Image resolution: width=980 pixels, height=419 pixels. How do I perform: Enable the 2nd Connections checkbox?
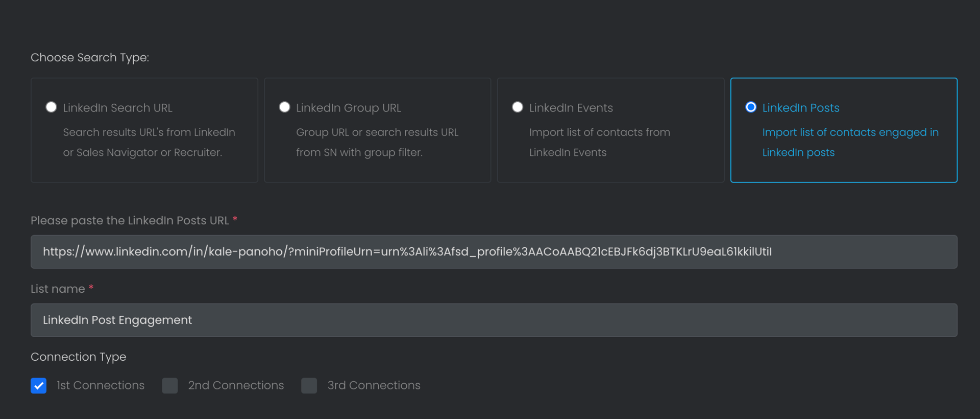170,385
